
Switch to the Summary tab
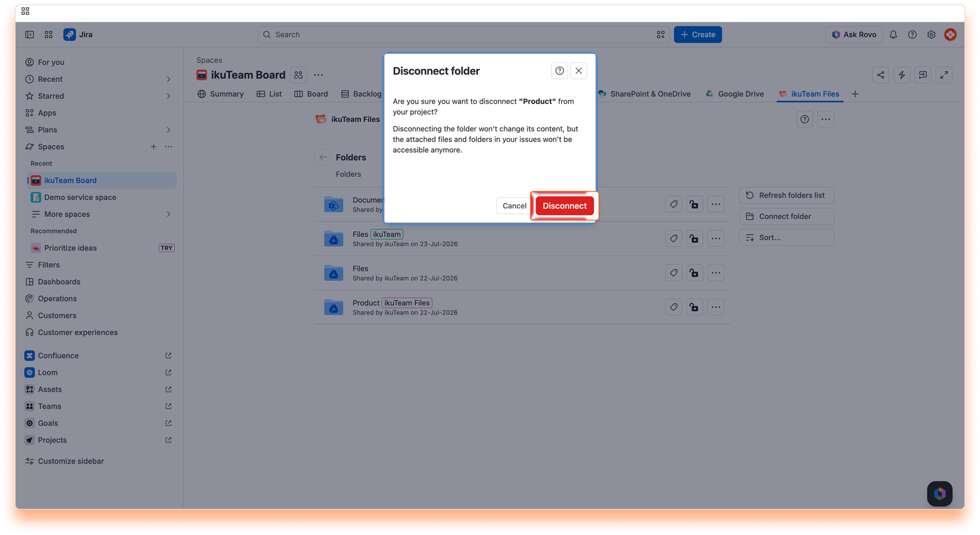point(221,94)
